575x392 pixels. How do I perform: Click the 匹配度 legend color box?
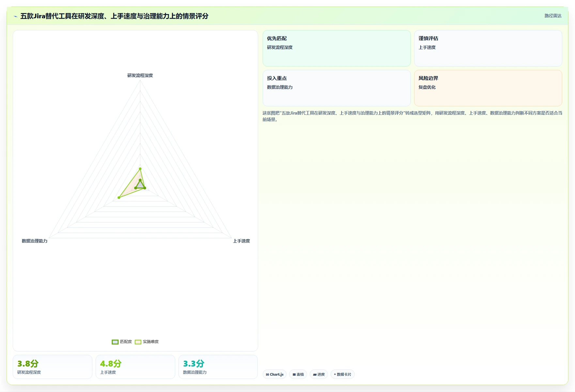[115, 342]
